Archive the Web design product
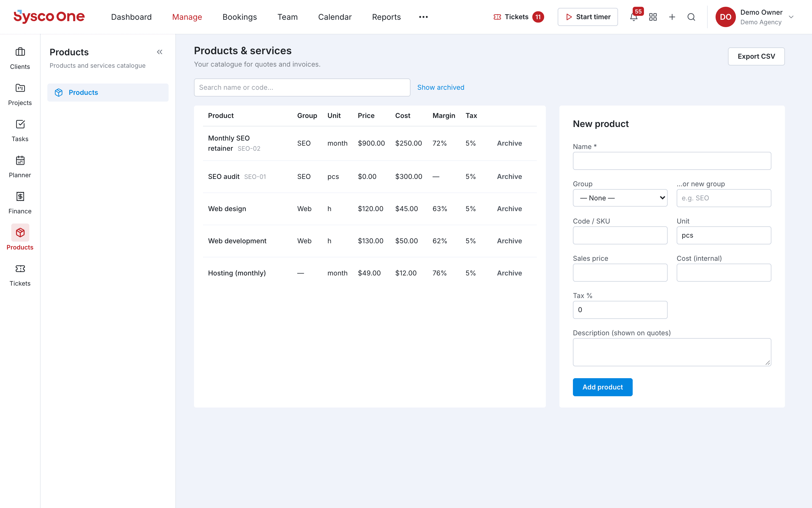 point(509,209)
